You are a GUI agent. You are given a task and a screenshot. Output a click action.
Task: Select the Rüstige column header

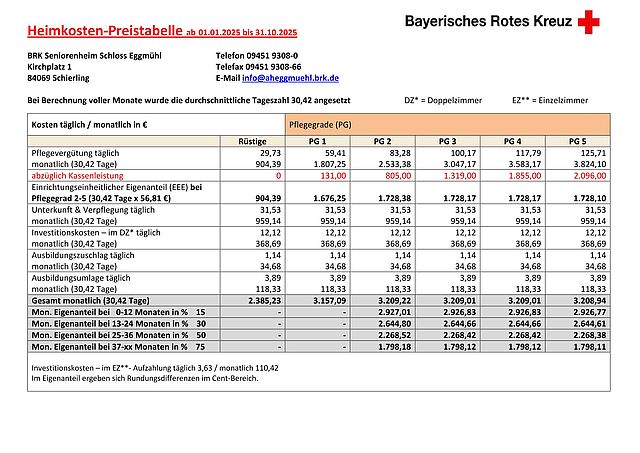point(252,141)
